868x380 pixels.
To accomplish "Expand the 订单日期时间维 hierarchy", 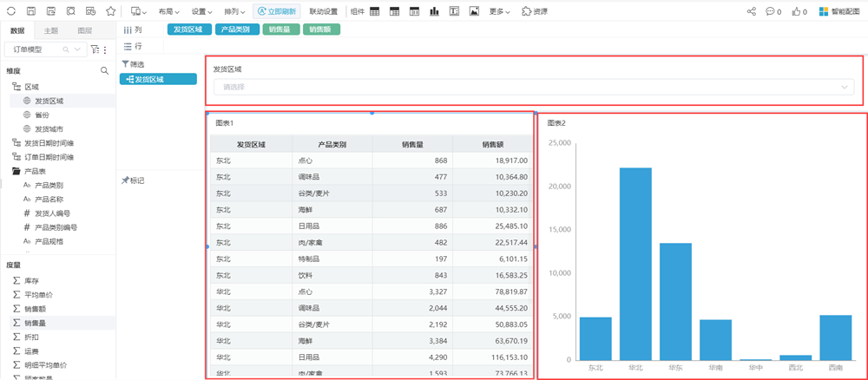I will [16, 157].
